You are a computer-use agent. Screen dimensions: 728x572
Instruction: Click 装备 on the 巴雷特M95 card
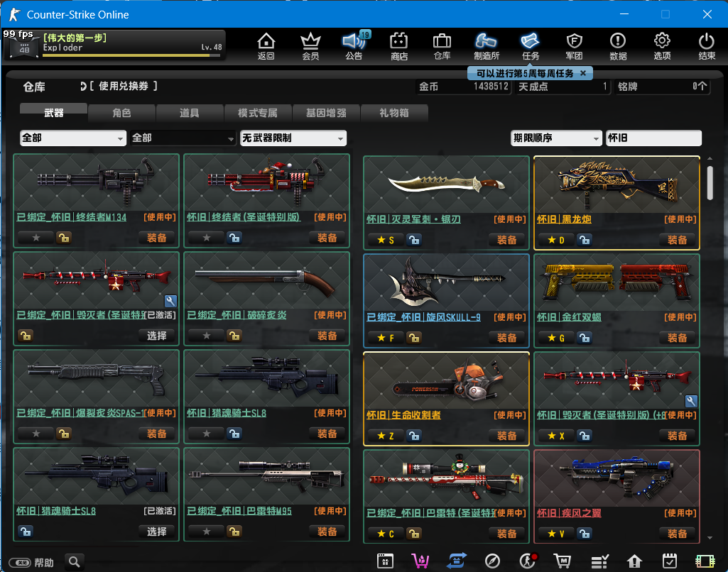[327, 532]
